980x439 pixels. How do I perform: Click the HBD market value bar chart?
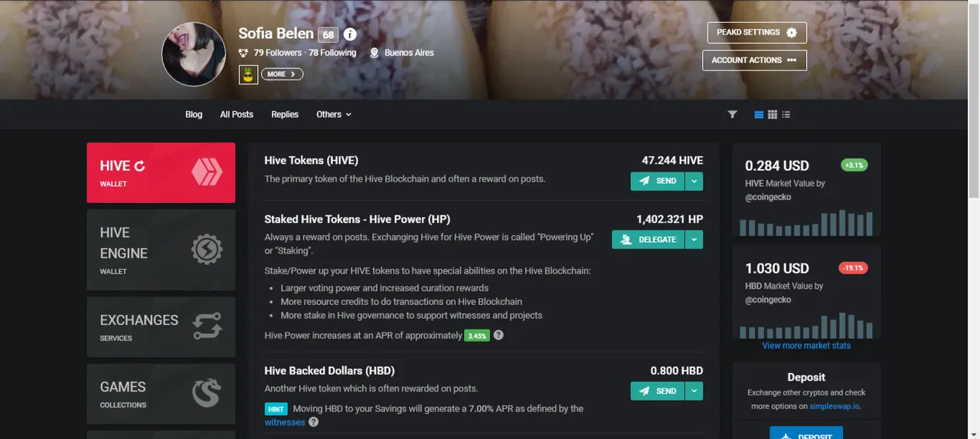pyautogui.click(x=806, y=325)
